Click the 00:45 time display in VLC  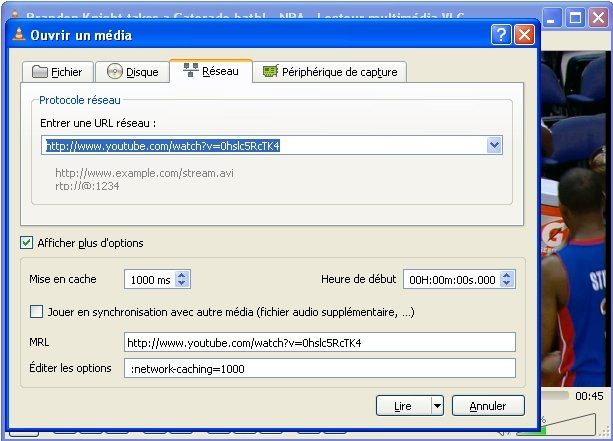589,396
